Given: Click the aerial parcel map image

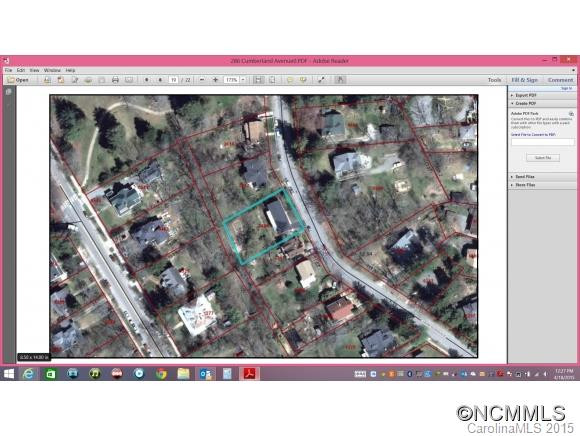Looking at the screenshot, I should (264, 226).
